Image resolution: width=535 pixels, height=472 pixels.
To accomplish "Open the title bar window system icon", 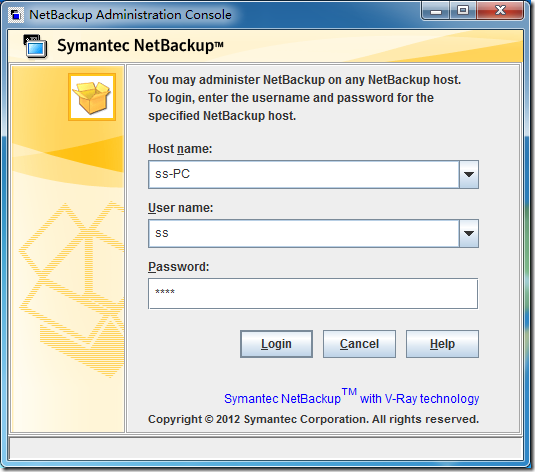I will (x=15, y=15).
